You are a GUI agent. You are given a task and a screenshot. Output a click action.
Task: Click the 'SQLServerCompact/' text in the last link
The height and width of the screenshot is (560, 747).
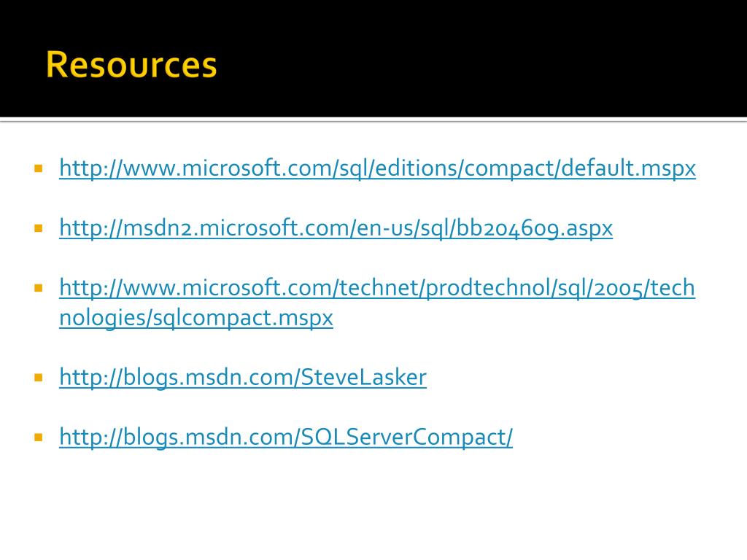407,437
